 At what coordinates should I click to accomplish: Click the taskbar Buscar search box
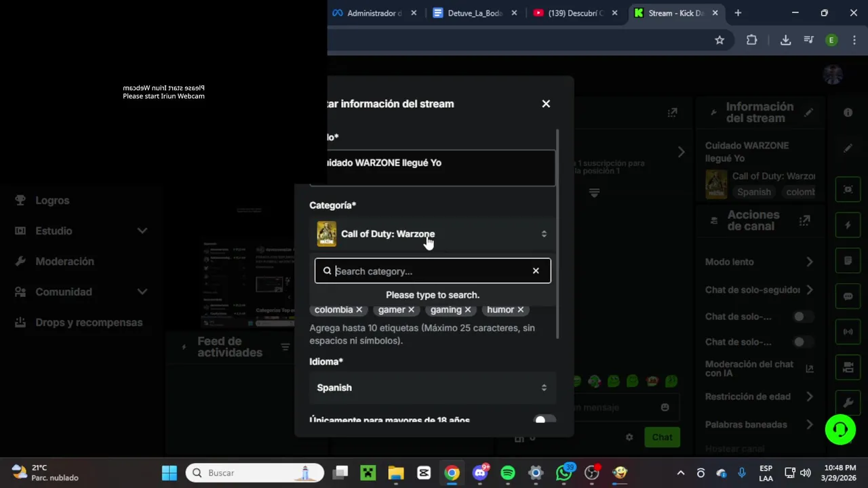[x=253, y=472]
